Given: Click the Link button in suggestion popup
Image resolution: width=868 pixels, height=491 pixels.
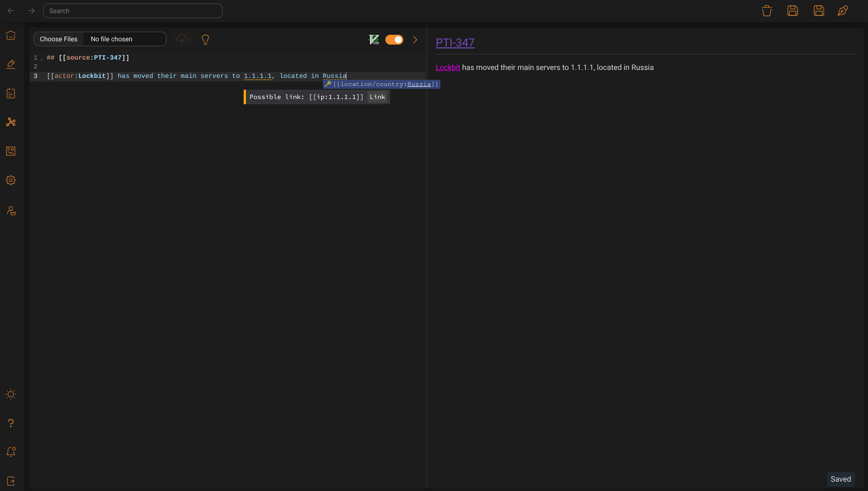Looking at the screenshot, I should [377, 97].
